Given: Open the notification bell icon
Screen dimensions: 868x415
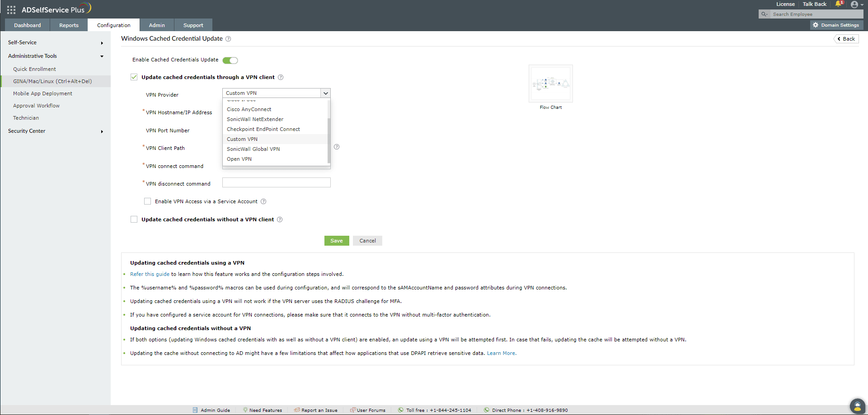Looking at the screenshot, I should click(x=839, y=4).
